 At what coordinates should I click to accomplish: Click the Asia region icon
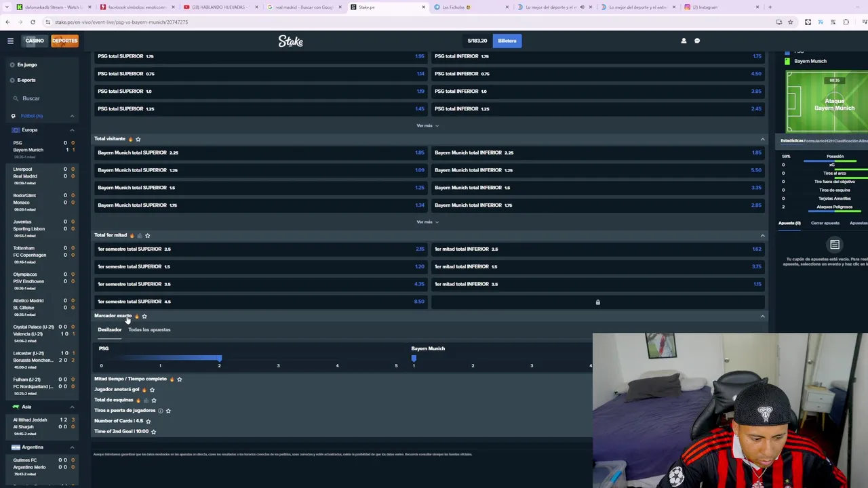[15, 407]
